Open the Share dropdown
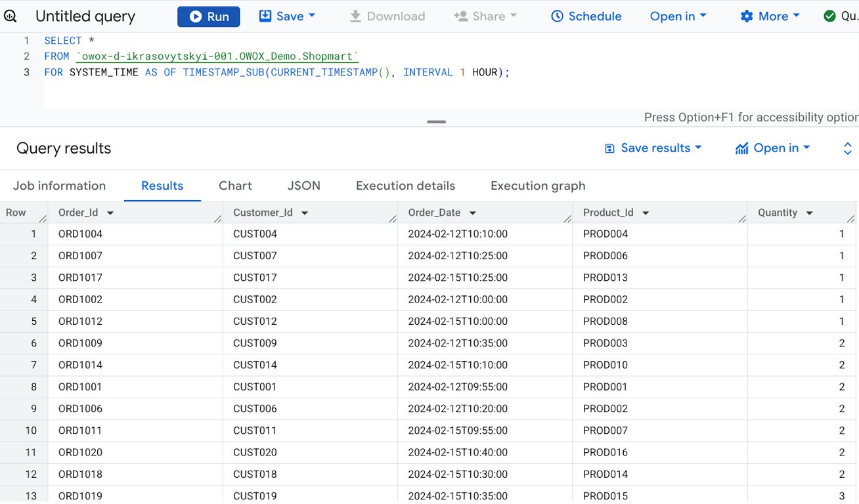Image resolution: width=859 pixels, height=504 pixels. 485,16
